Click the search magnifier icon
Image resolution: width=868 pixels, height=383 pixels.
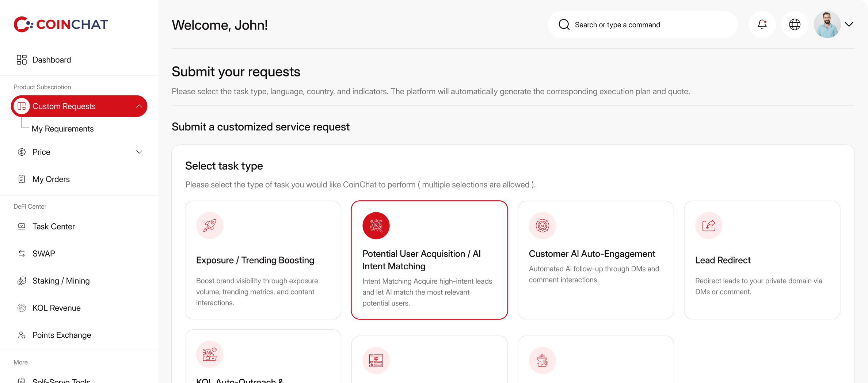[x=564, y=24]
